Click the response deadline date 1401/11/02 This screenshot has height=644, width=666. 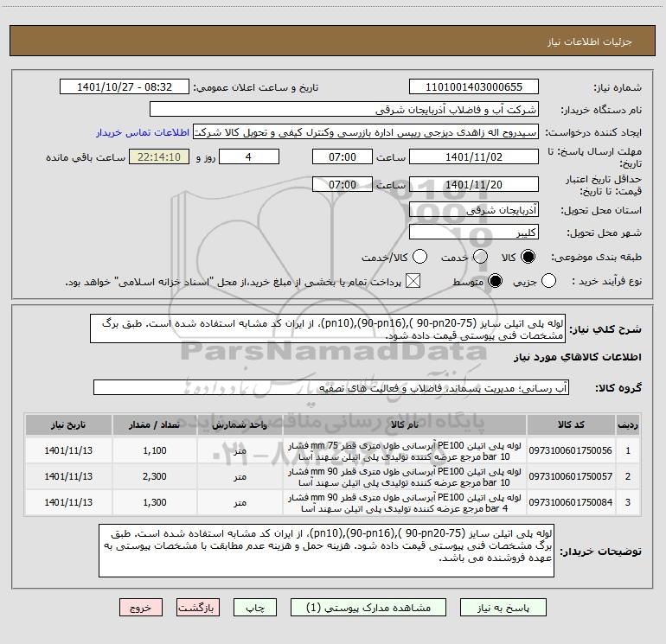pos(474,156)
